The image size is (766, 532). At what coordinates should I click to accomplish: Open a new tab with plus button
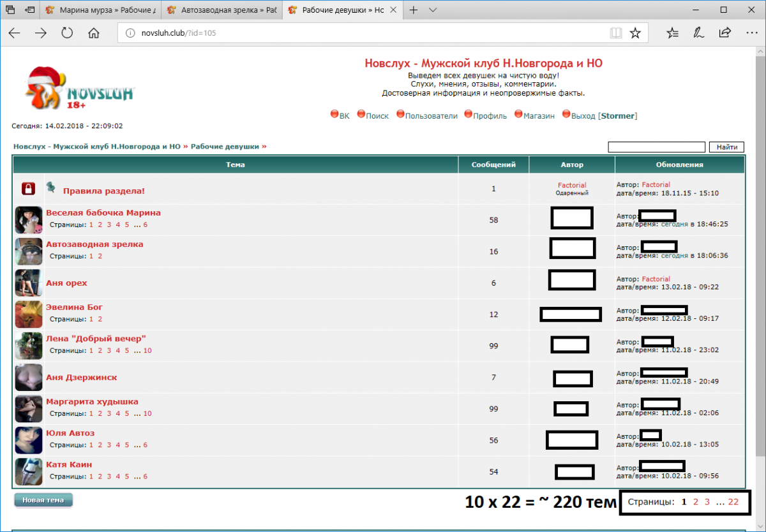click(414, 11)
